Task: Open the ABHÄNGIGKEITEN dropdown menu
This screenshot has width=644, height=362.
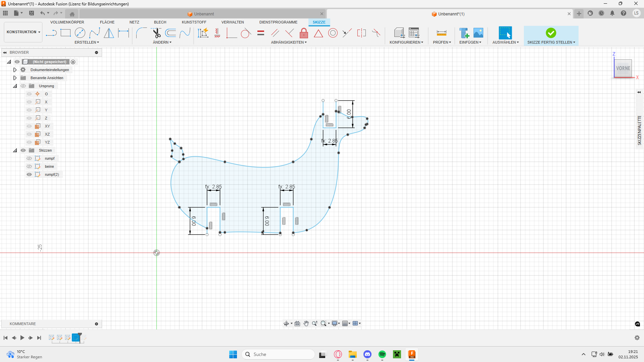Action: tap(289, 42)
